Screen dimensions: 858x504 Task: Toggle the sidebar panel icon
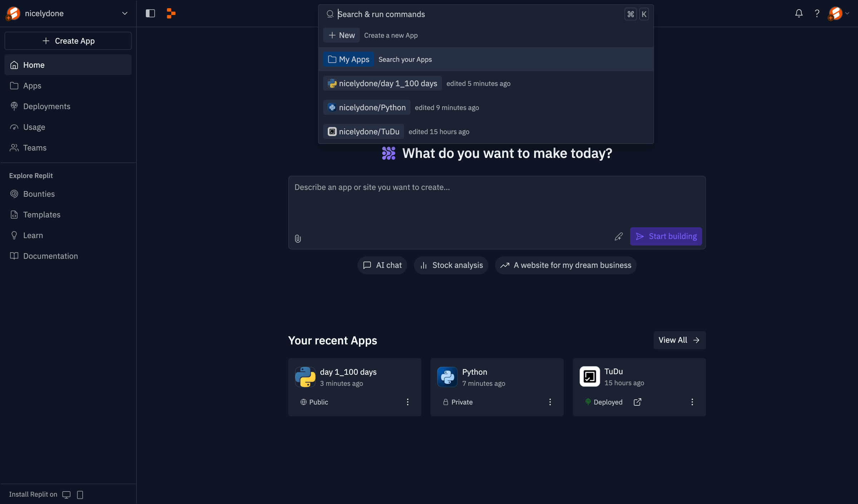150,14
